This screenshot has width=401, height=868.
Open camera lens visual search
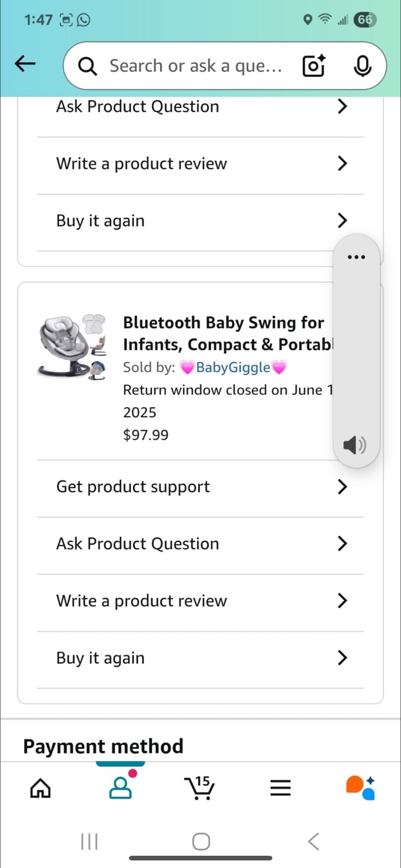[313, 66]
